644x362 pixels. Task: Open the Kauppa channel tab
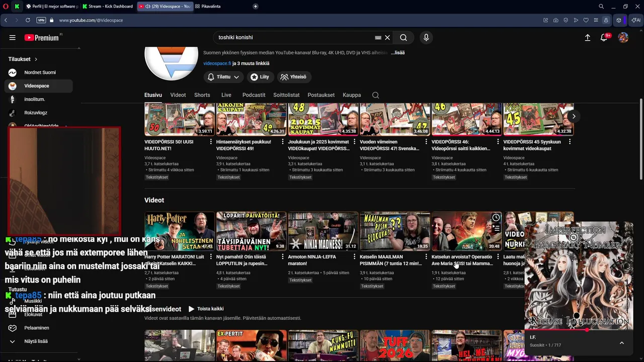352,95
